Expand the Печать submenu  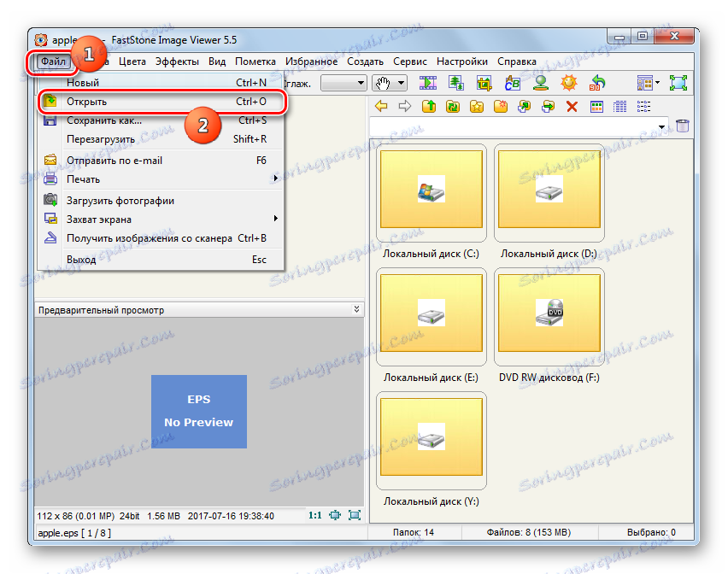pyautogui.click(x=276, y=179)
